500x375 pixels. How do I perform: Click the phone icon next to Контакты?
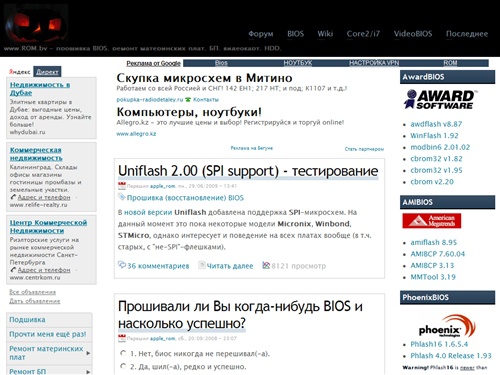tap(188, 99)
